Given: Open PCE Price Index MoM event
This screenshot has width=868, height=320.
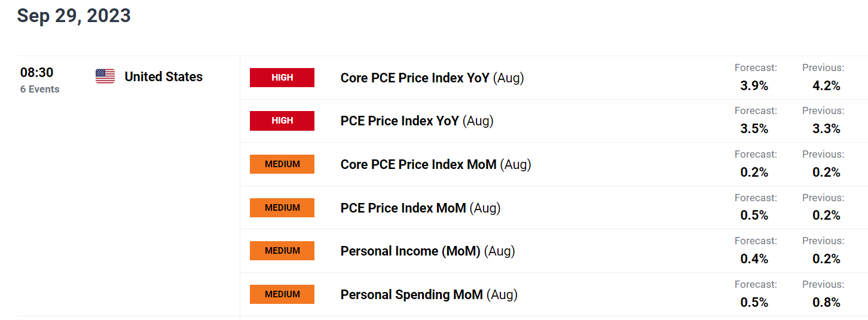Looking at the screenshot, I should point(420,208).
